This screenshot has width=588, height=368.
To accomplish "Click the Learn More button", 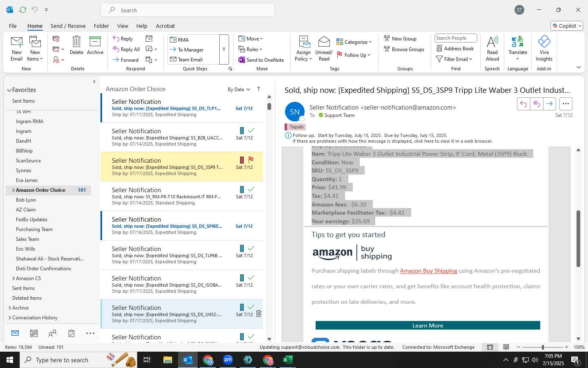I will click(428, 325).
